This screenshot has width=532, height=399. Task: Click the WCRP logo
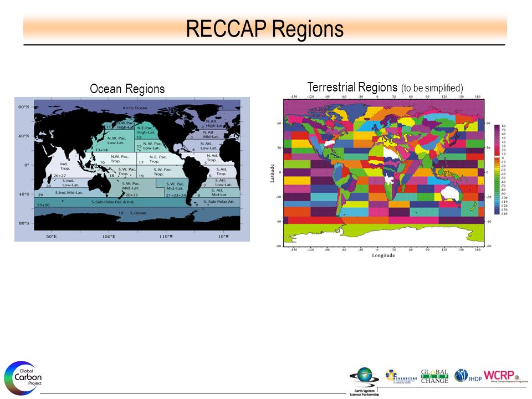[505, 376]
